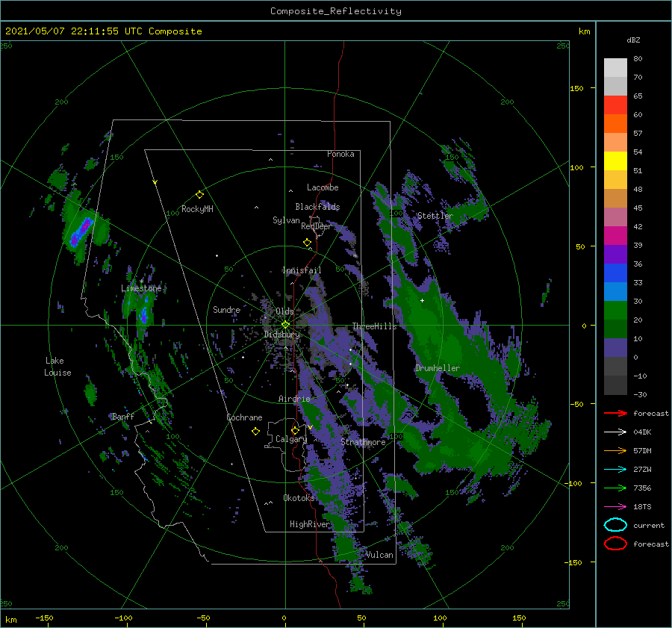672x628 pixels.
Task: Click the Cochrane city label
Action: click(244, 417)
